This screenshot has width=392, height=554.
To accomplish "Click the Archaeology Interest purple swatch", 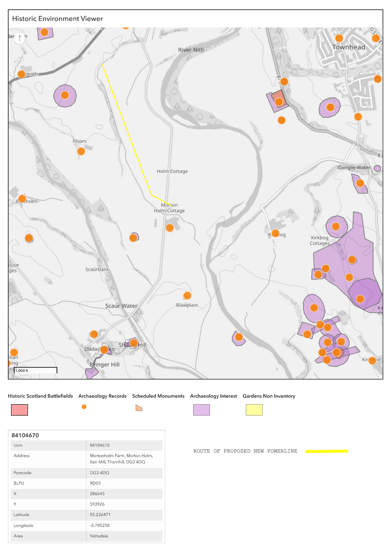I will click(202, 410).
